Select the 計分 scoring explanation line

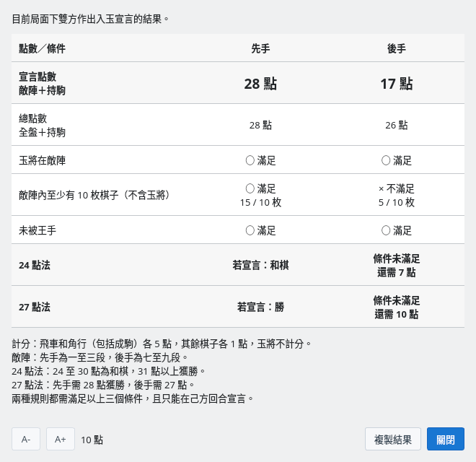162,344
